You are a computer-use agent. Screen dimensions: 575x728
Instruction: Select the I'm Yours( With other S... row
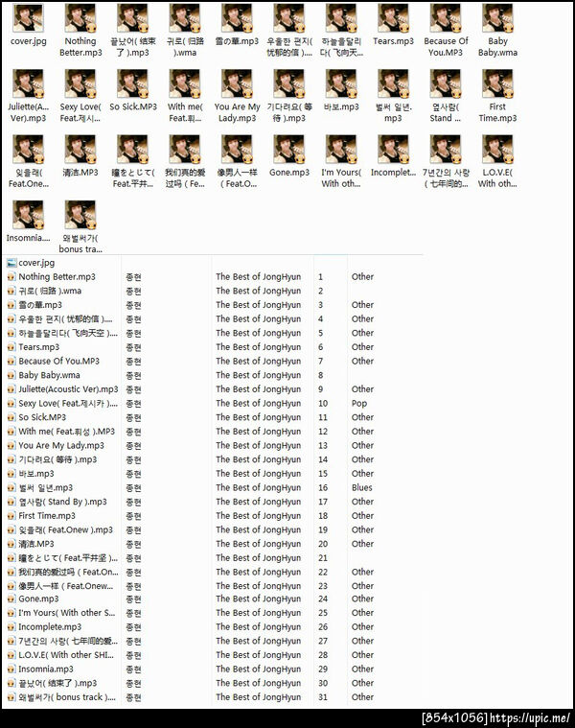pos(67,613)
